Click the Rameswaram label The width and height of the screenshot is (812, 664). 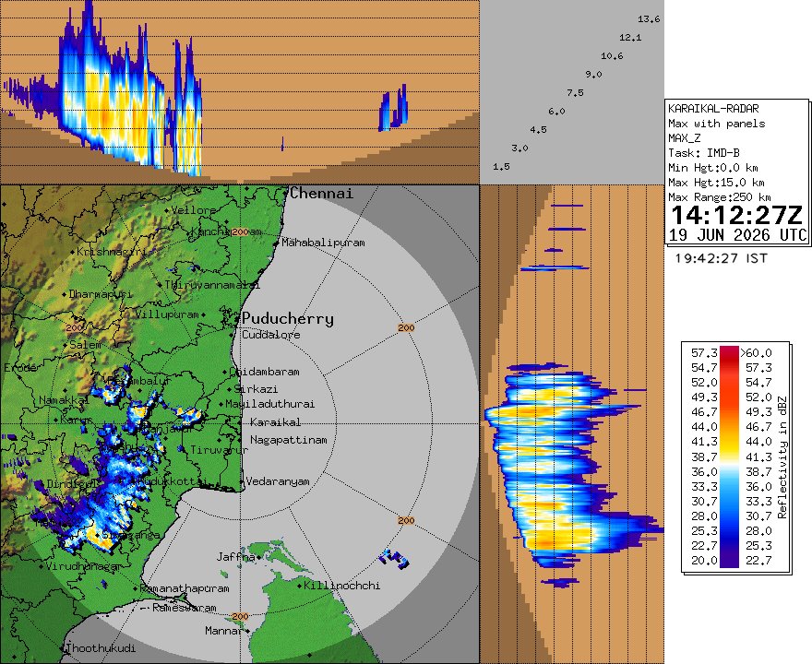click(x=185, y=608)
